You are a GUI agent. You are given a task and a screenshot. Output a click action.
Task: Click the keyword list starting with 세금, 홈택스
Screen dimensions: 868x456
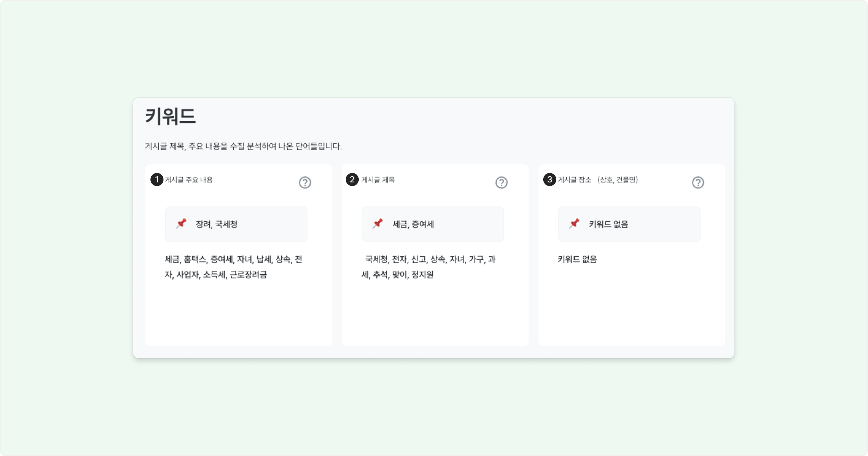pyautogui.click(x=233, y=267)
